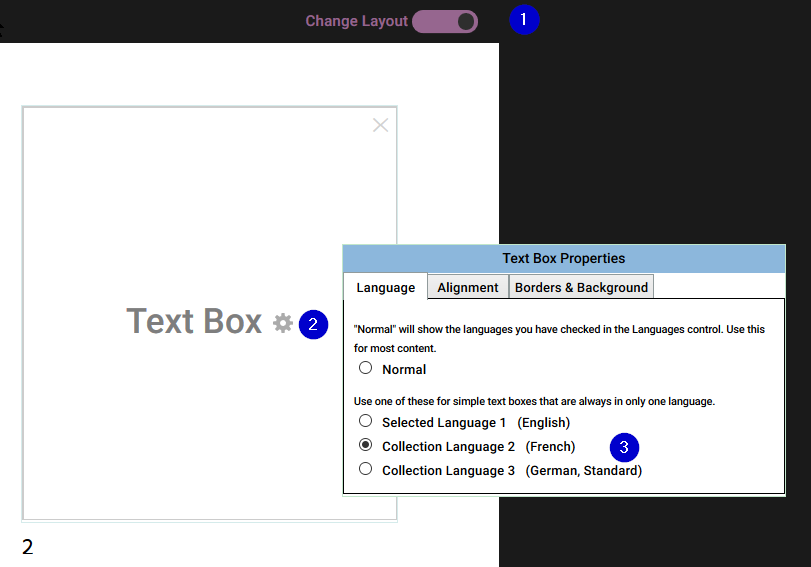Click the blue step 2 marker beside gear
The width and height of the screenshot is (811, 567).
point(313,324)
